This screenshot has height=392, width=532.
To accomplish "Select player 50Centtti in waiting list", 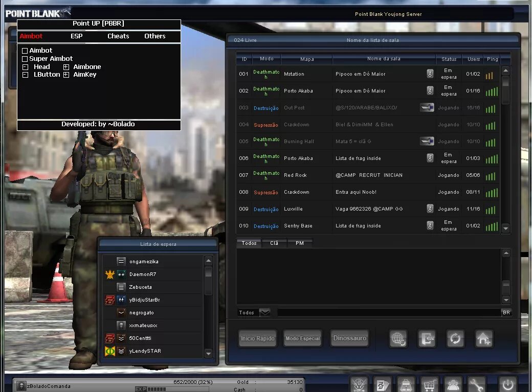I will 152,338.
